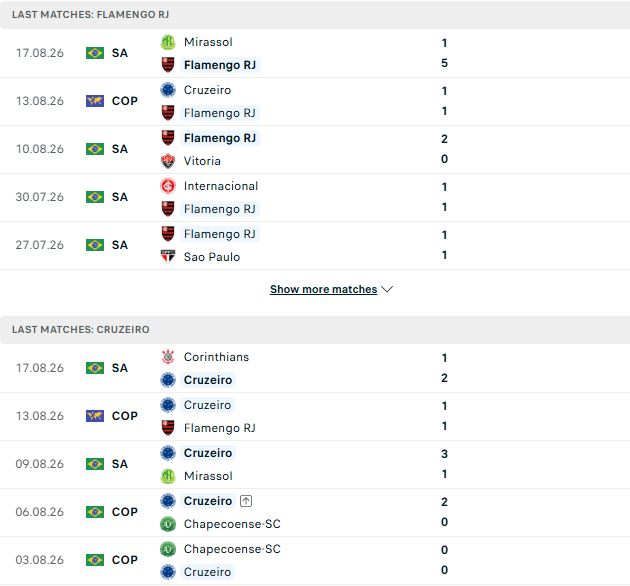Click COP label in 03.08.26 row
The width and height of the screenshot is (630, 586).
tap(125, 560)
